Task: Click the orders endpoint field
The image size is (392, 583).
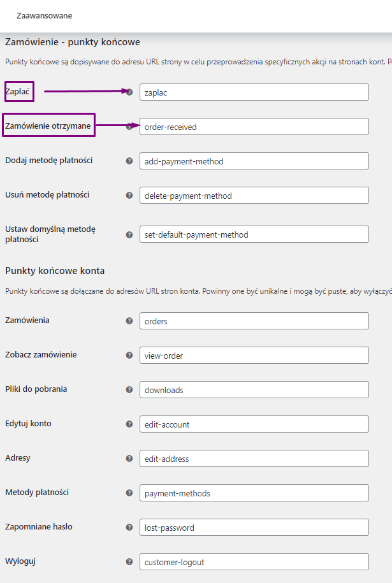Action: [x=254, y=321]
